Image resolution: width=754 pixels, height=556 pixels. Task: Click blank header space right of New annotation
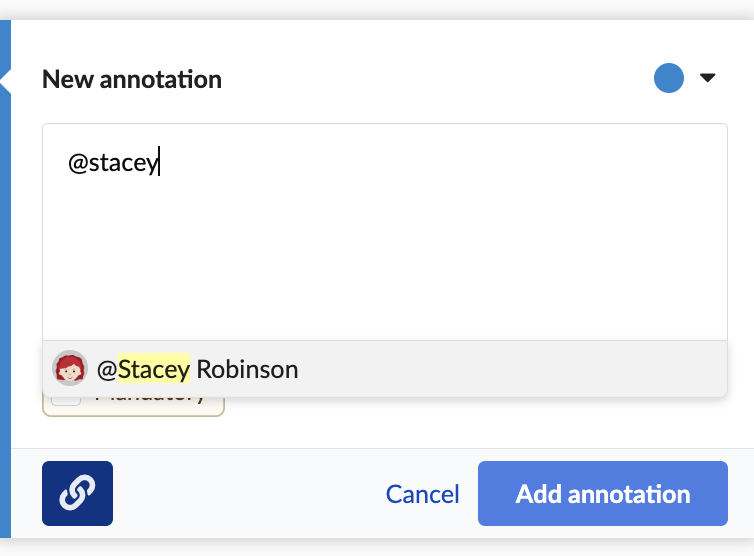(x=433, y=79)
